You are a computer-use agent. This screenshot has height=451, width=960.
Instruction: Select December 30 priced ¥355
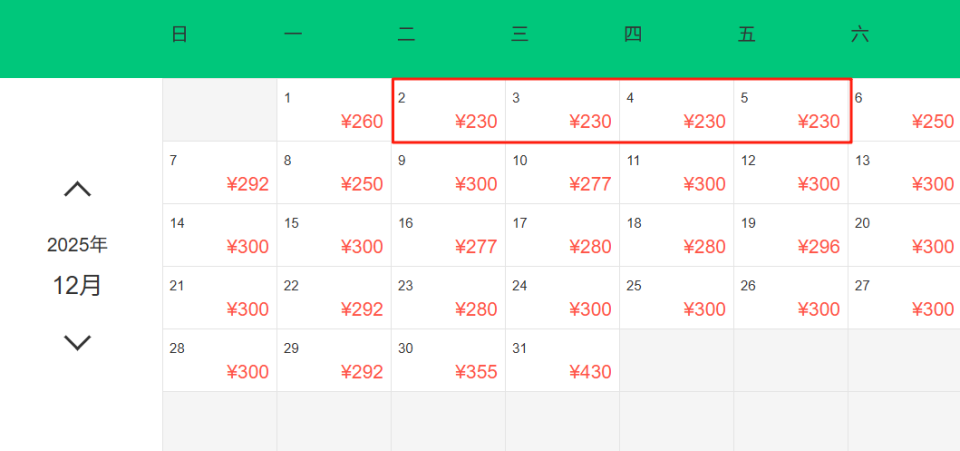tap(448, 360)
